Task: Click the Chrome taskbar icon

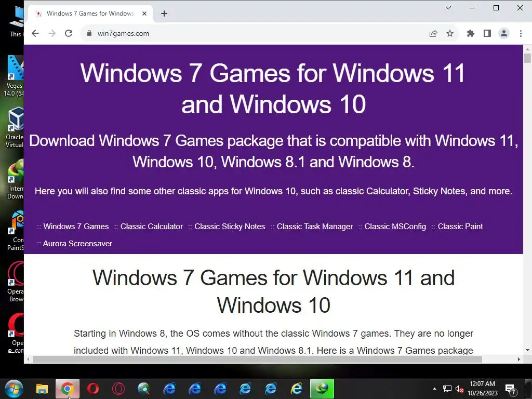Action: coord(68,389)
